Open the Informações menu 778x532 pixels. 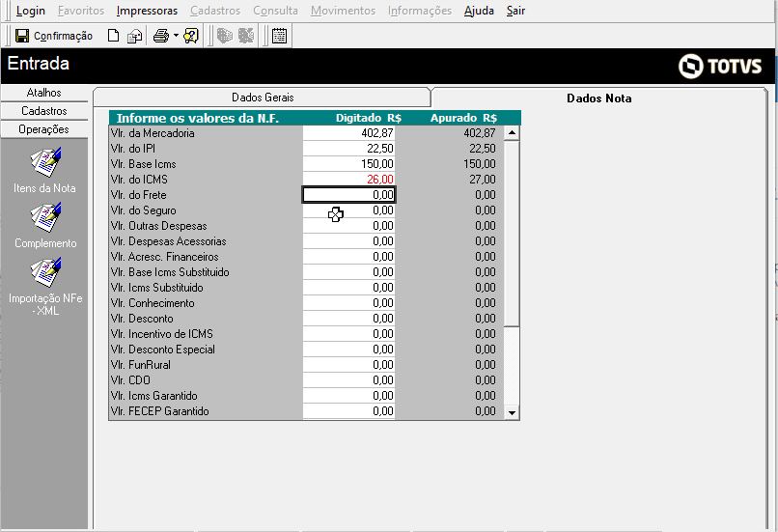point(420,11)
